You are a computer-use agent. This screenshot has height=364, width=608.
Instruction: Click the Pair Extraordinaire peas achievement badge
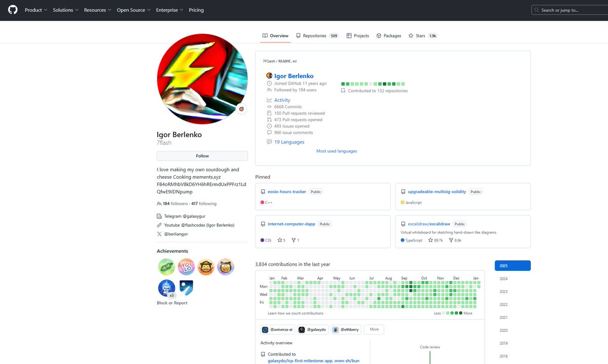click(x=166, y=267)
